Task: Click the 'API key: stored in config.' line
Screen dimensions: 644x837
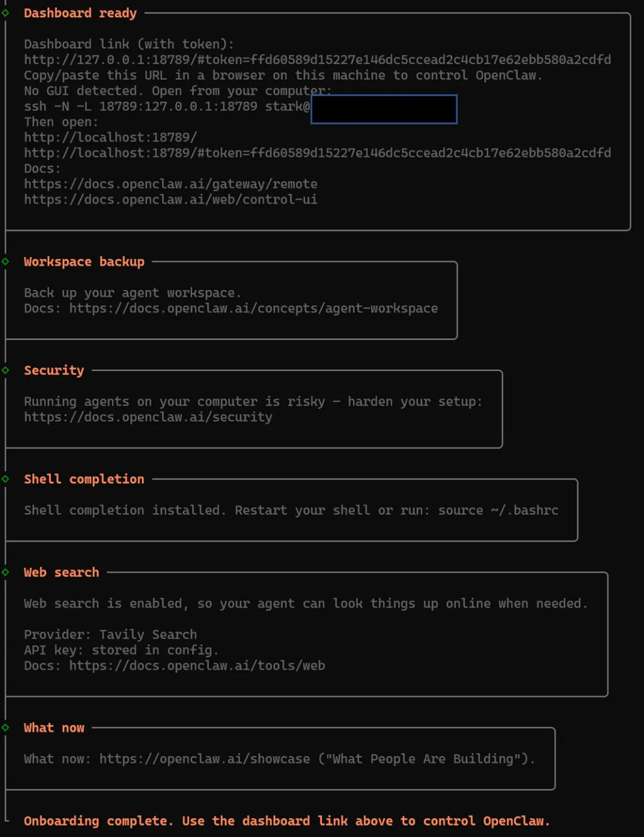Action: point(122,650)
